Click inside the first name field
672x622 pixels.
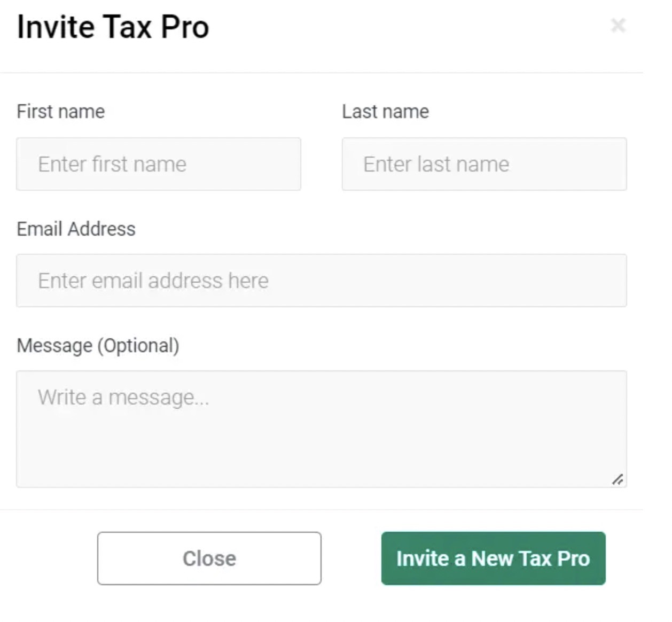coord(159,164)
